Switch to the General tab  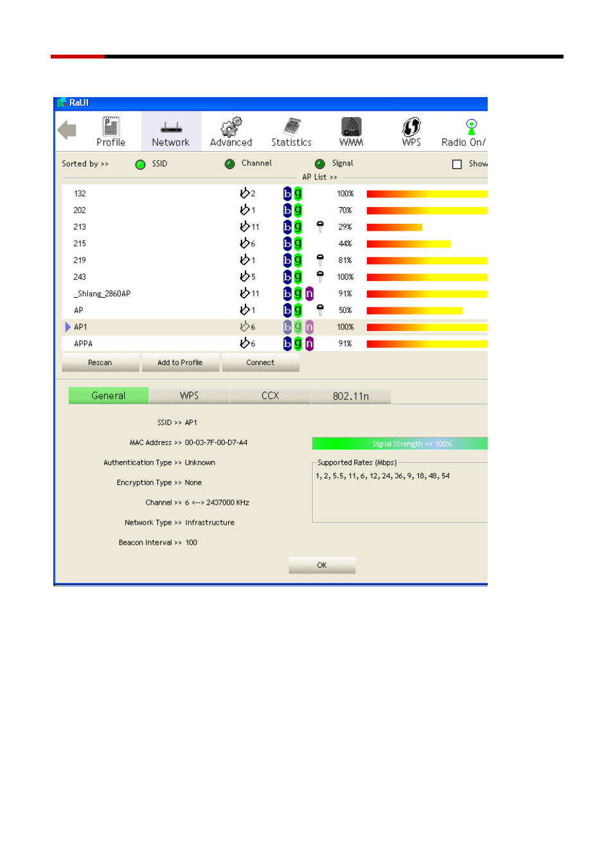click(109, 395)
